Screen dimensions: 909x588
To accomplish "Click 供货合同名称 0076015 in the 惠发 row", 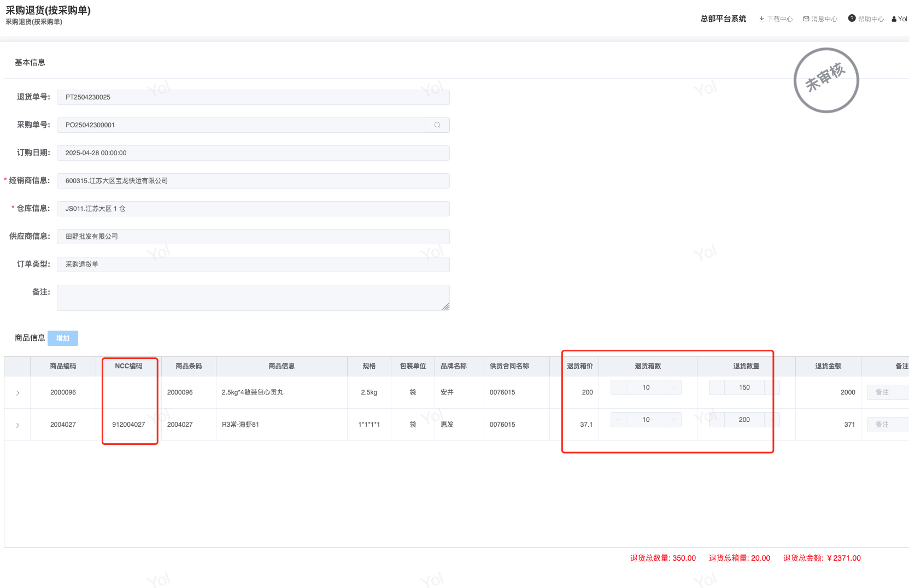I will [502, 425].
